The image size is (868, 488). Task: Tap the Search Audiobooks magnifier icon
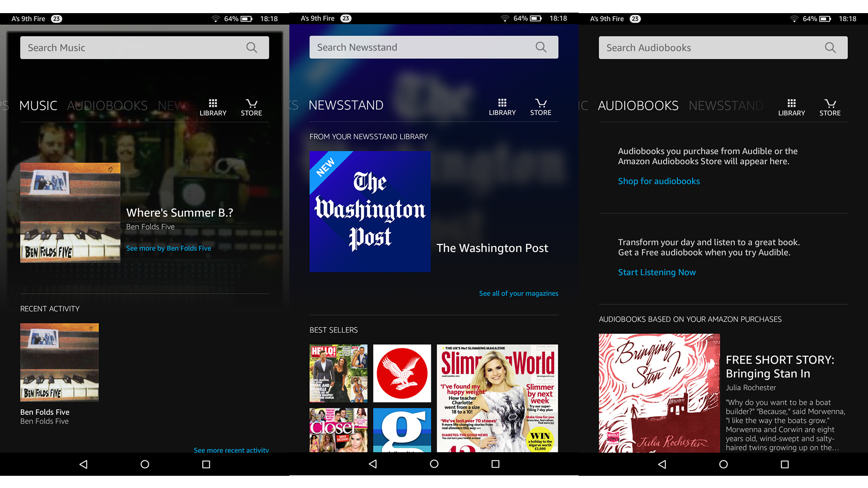pos(830,47)
